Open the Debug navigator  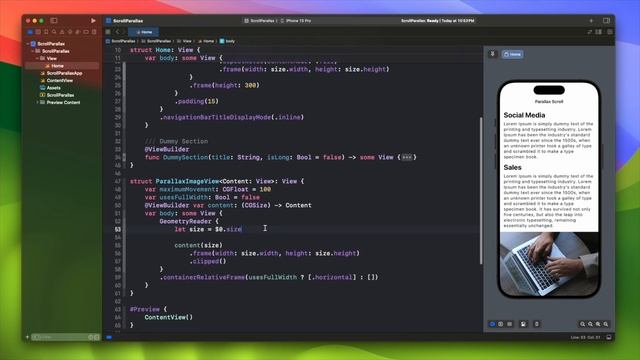pyautogui.click(x=78, y=32)
